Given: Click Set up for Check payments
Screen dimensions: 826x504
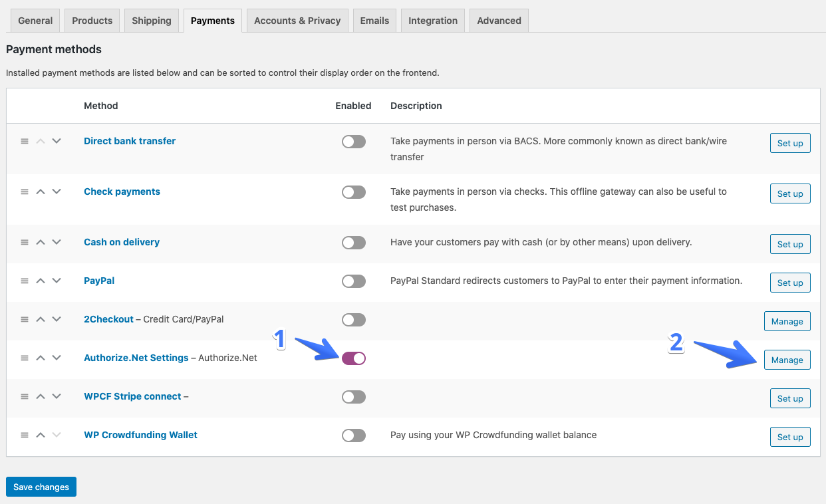Looking at the screenshot, I should coord(790,193).
